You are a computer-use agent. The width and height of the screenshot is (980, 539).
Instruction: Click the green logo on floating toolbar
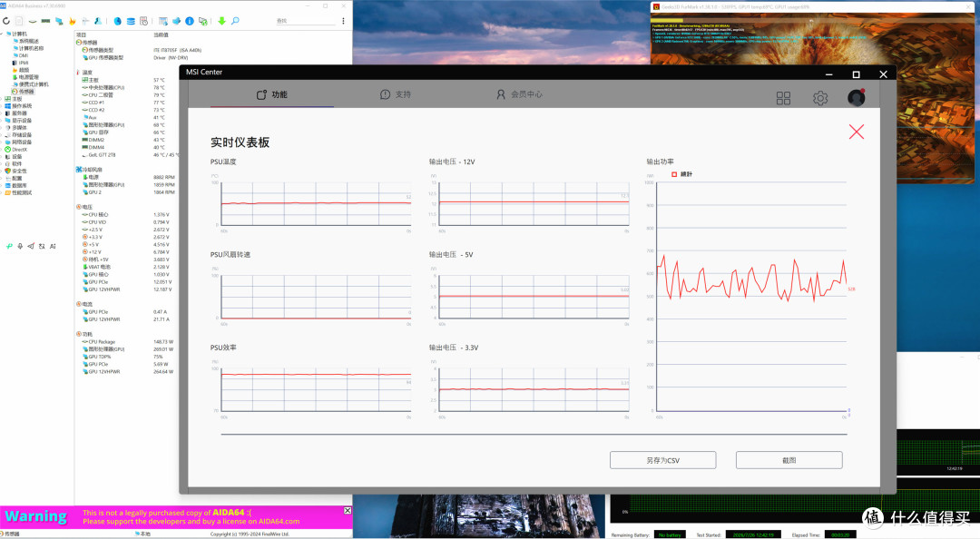9,247
